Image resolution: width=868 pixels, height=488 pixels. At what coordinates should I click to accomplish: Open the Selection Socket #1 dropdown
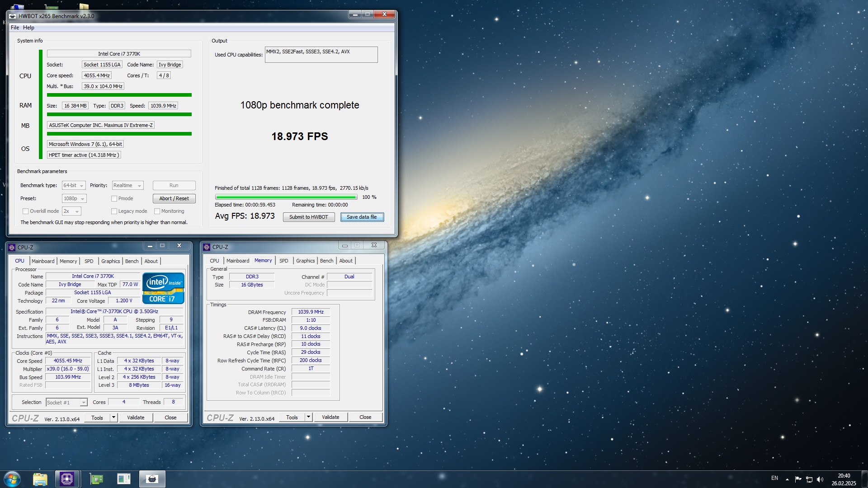(x=66, y=403)
